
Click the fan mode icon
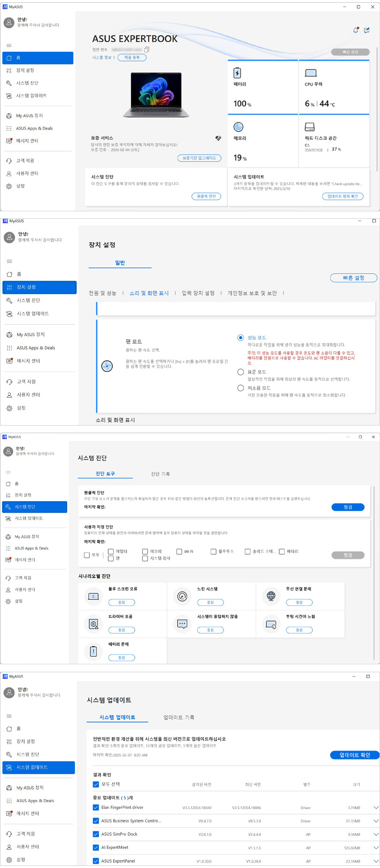pyautogui.click(x=107, y=366)
